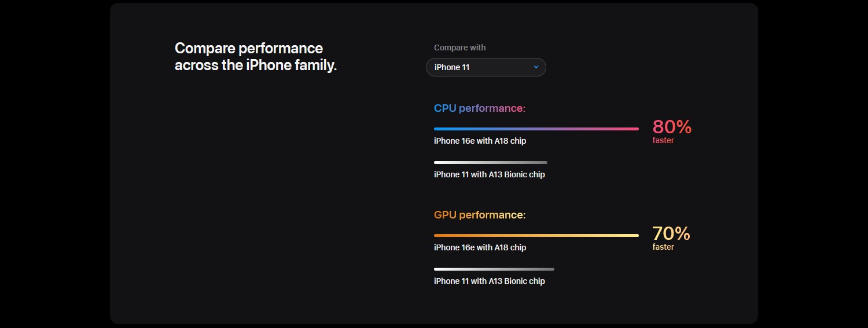
Task: Click iPhone 11 with A13 Bionic under CPU
Action: click(x=490, y=174)
